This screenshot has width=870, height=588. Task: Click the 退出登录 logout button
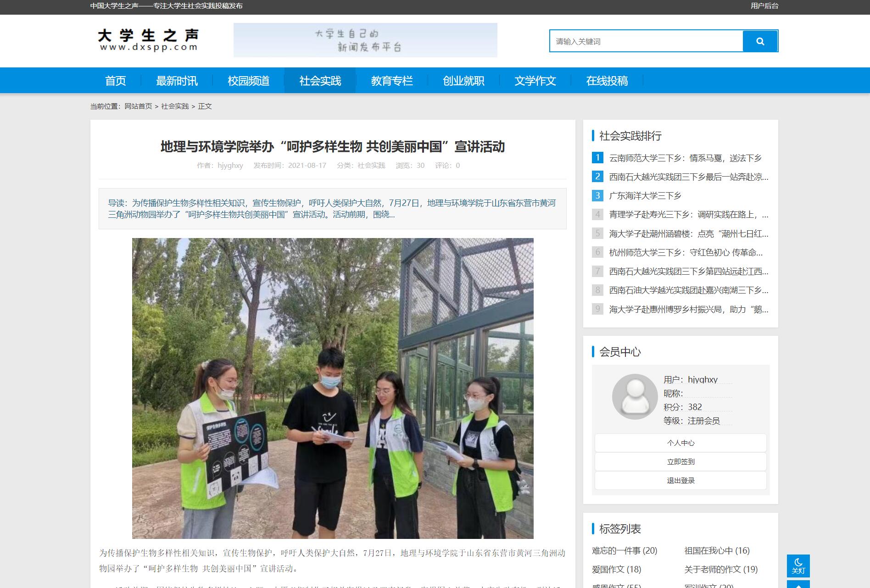pyautogui.click(x=680, y=481)
